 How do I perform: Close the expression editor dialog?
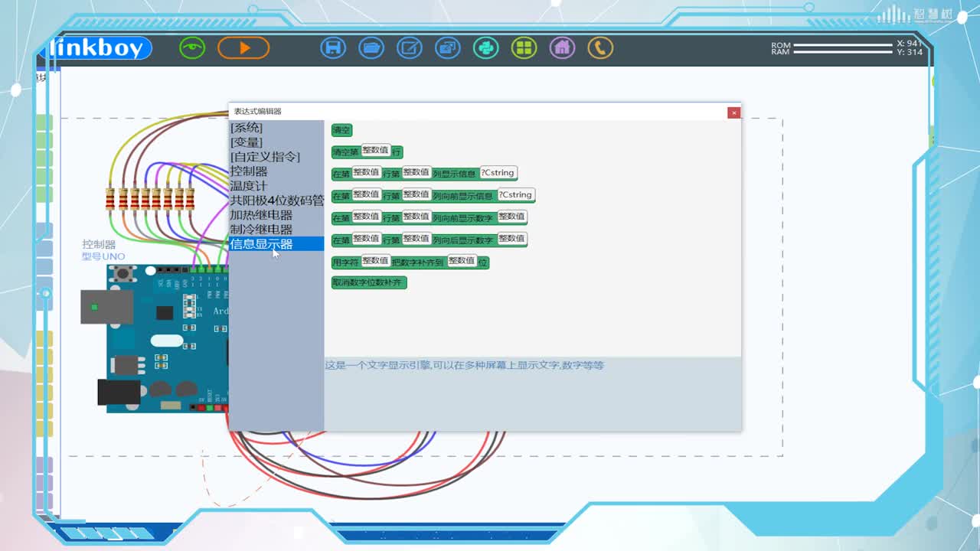click(x=733, y=112)
